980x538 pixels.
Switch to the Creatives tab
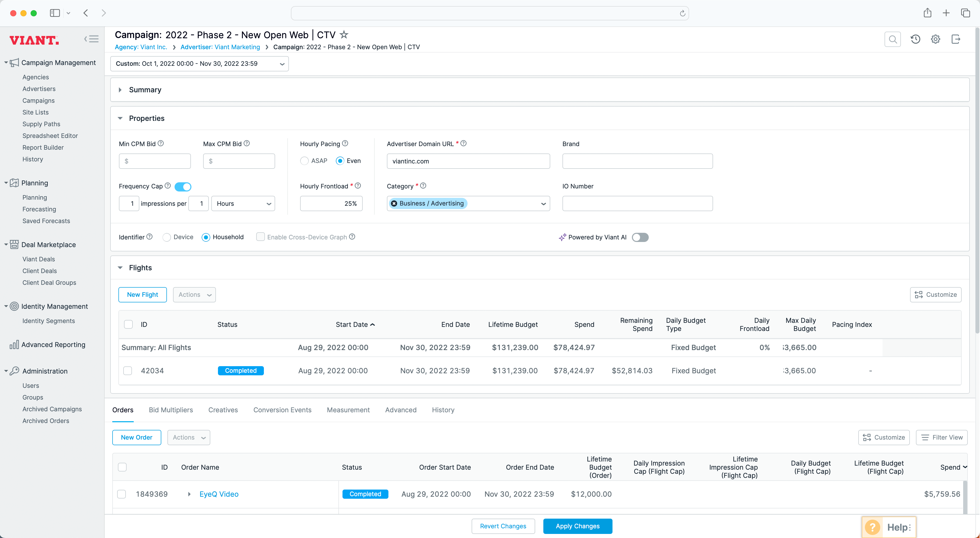tap(223, 410)
